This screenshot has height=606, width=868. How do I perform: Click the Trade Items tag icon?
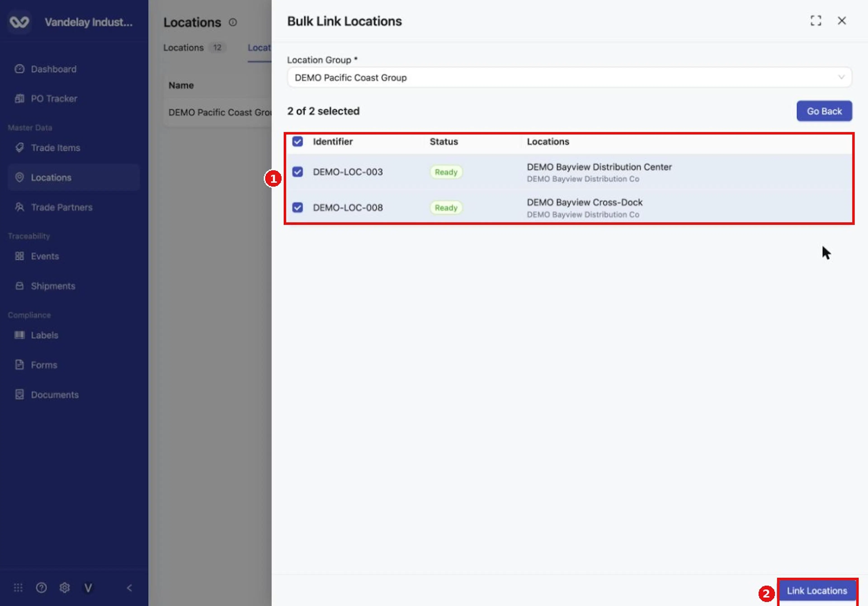[x=19, y=148]
